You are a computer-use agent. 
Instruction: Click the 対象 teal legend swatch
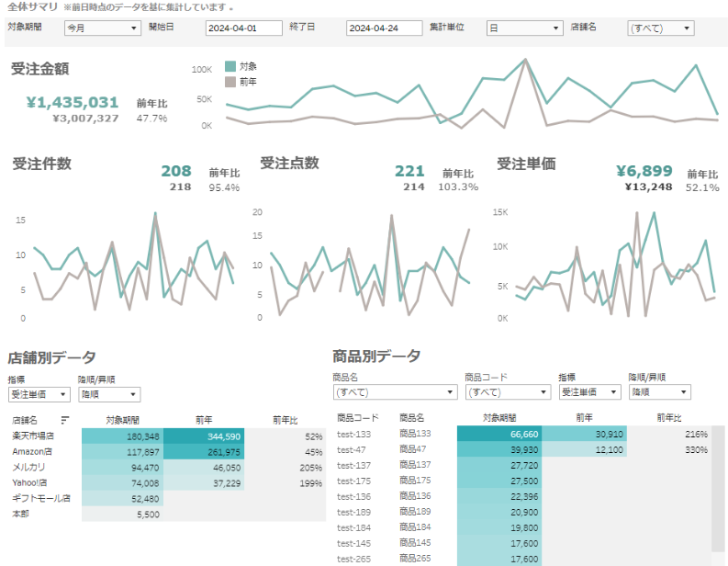pyautogui.click(x=230, y=66)
